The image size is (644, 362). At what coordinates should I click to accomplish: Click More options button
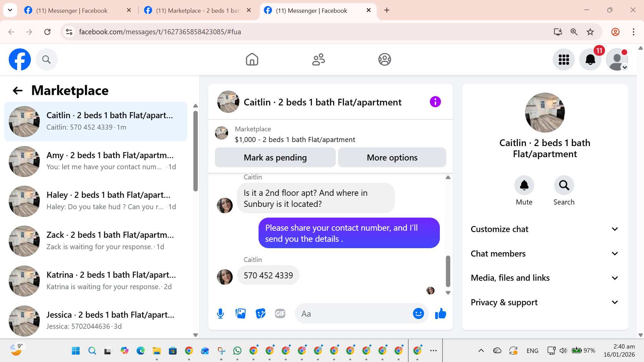[x=392, y=157]
